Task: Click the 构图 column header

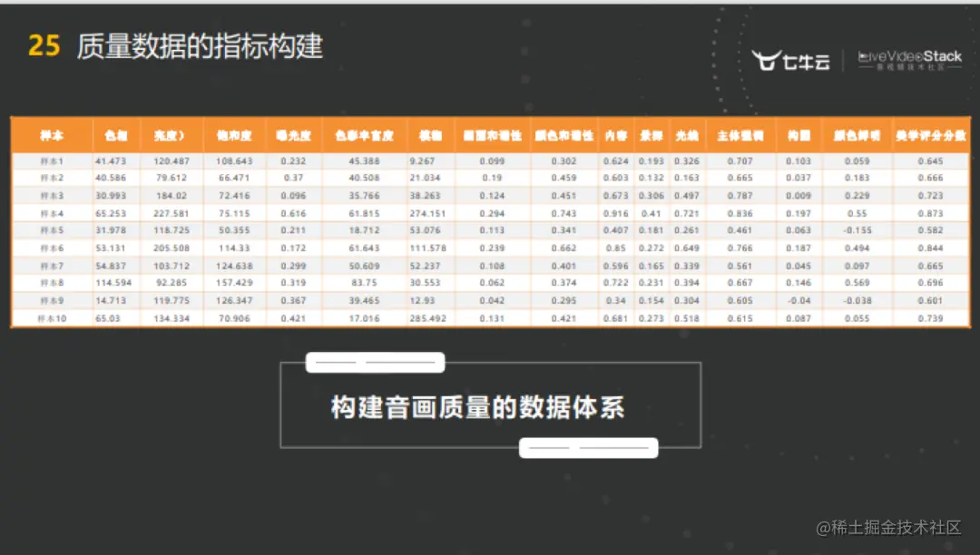Action: (x=799, y=135)
